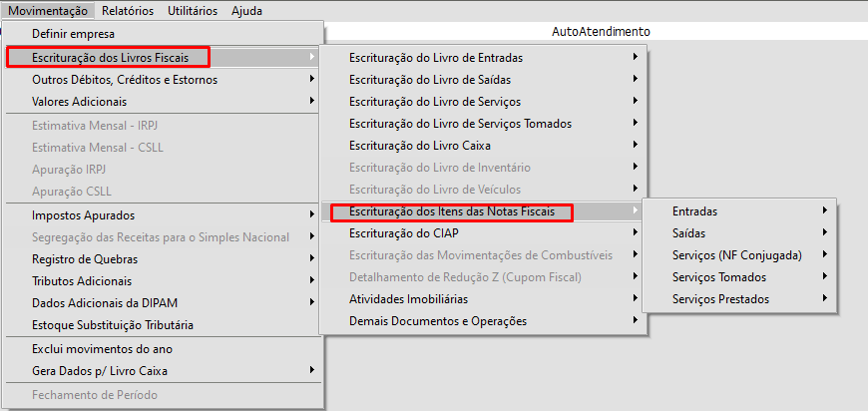The width and height of the screenshot is (868, 411).
Task: Choose Entradas in the items submenu
Action: tap(695, 210)
